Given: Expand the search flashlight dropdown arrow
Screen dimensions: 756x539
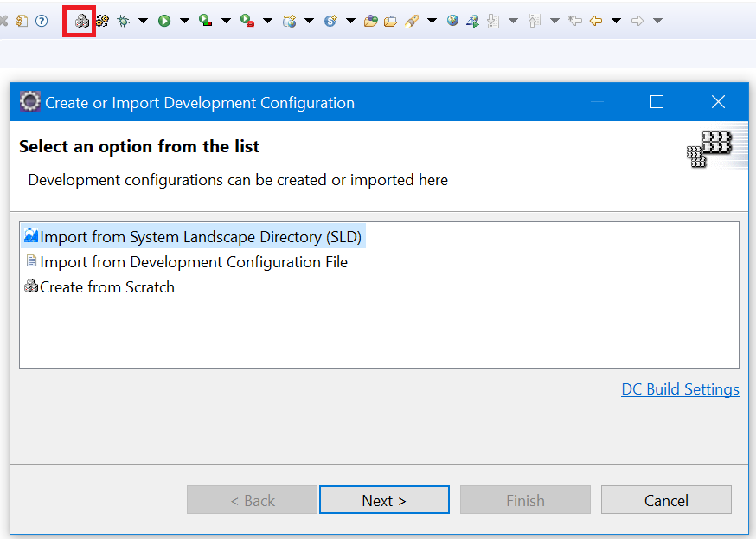Looking at the screenshot, I should [432, 21].
